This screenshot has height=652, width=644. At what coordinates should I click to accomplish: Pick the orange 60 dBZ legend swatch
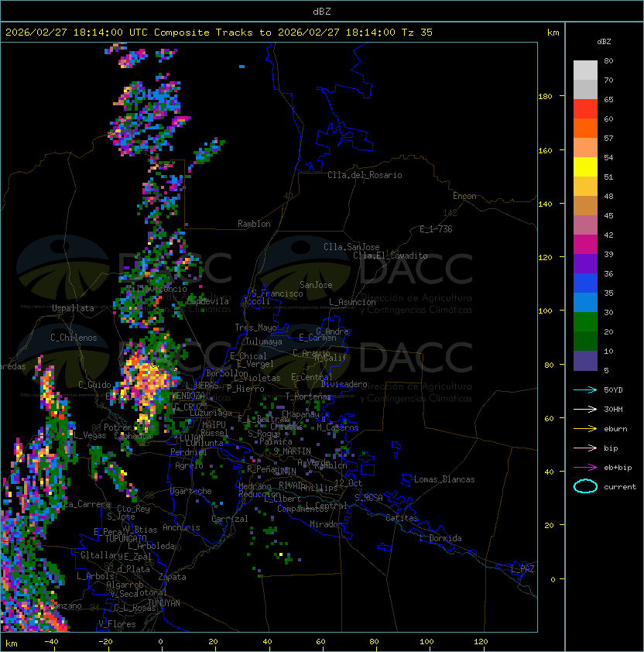pyautogui.click(x=585, y=128)
